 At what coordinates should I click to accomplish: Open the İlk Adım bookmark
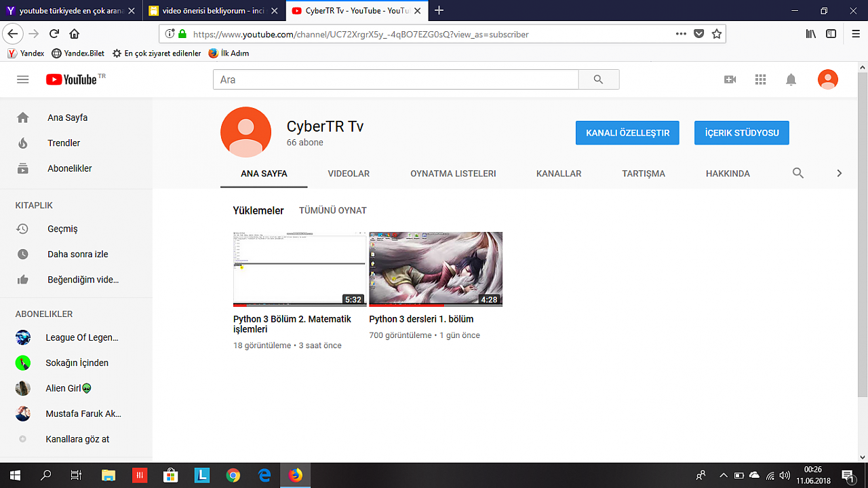point(229,53)
